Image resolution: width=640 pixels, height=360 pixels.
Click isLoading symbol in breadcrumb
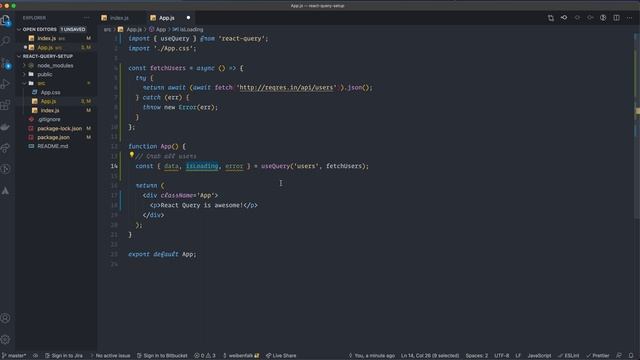[x=191, y=29]
